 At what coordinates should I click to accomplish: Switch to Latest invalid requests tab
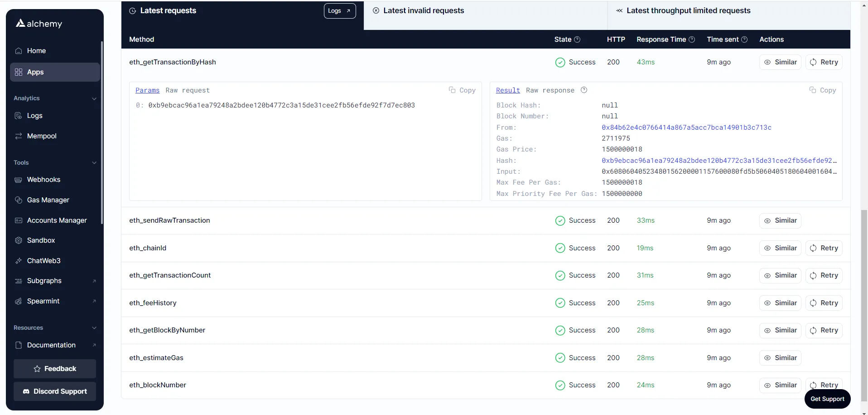pos(423,10)
